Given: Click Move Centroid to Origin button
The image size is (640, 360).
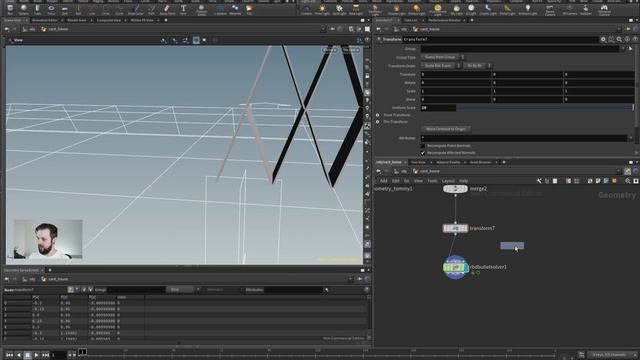Looking at the screenshot, I should click(445, 129).
